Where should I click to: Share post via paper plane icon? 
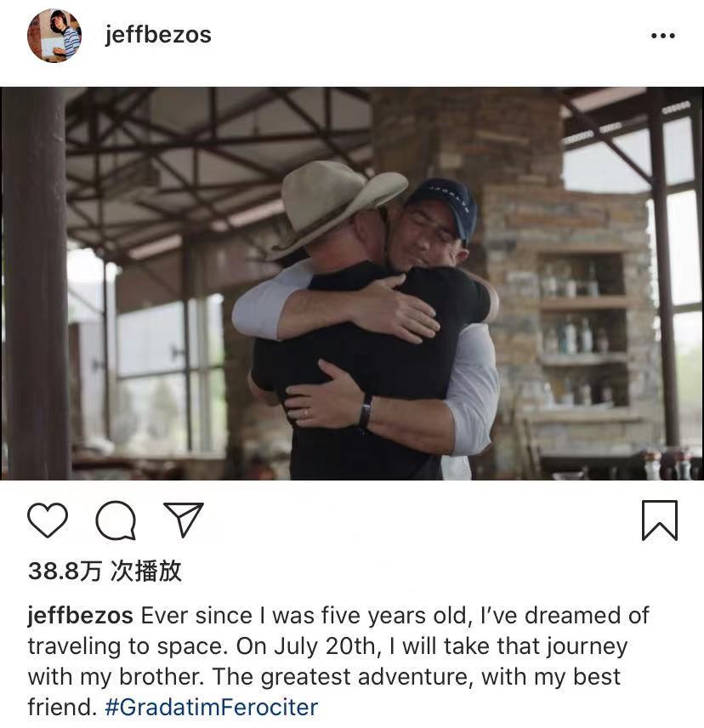coord(184,519)
